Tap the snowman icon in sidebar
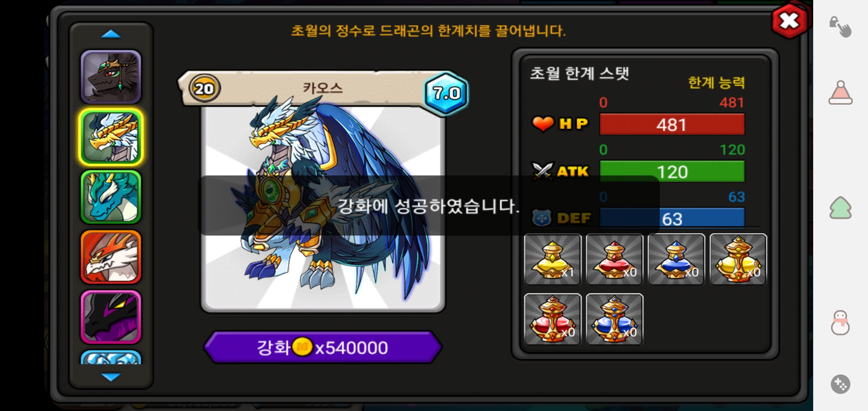 point(840,323)
